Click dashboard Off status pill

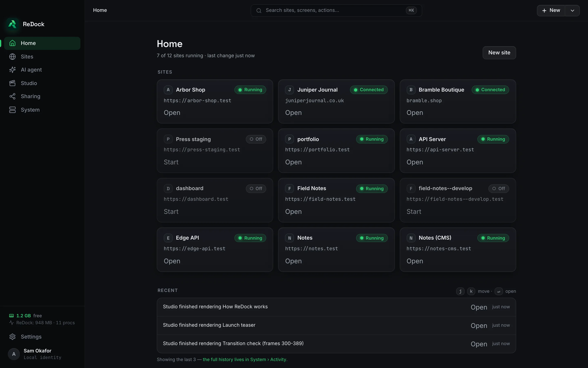coord(256,189)
